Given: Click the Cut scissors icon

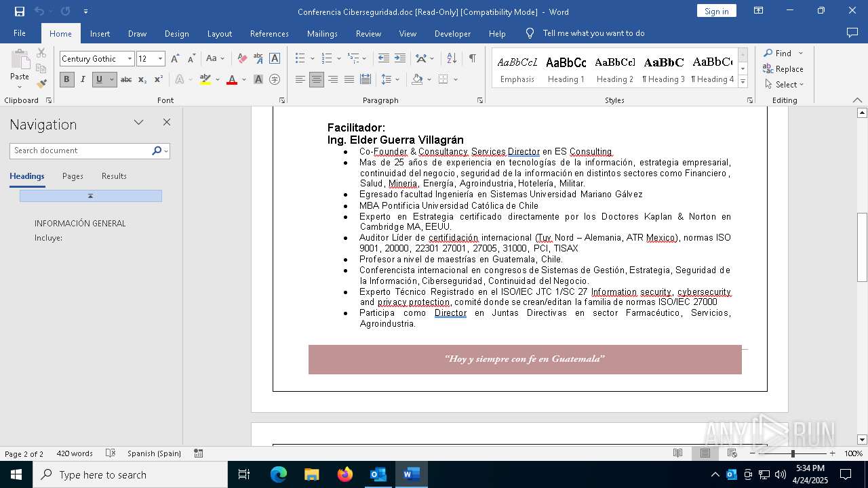Looking at the screenshot, I should pyautogui.click(x=41, y=53).
